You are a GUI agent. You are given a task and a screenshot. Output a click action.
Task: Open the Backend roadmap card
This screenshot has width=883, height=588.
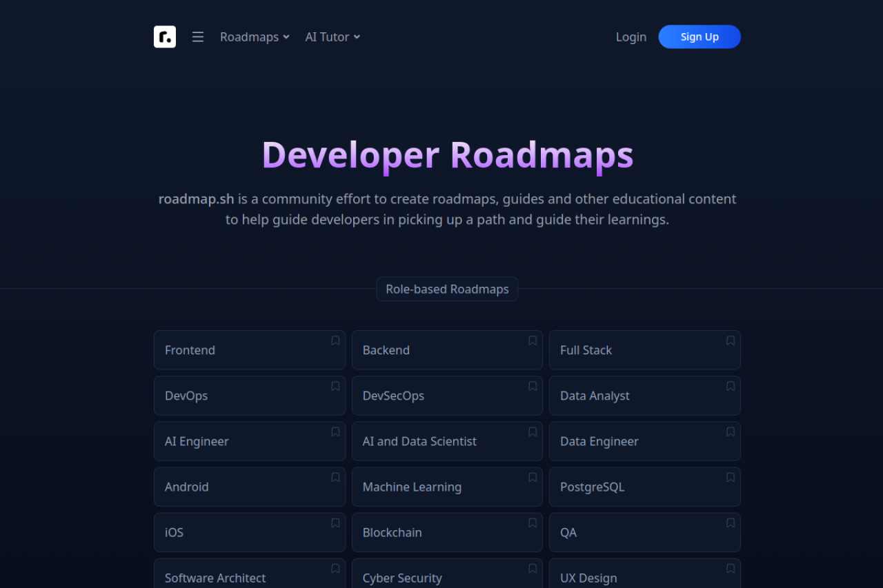click(447, 350)
